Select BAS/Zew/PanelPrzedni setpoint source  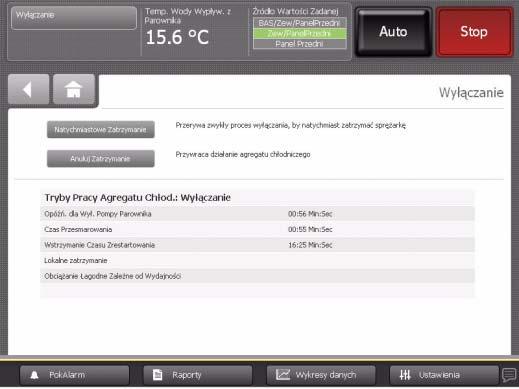click(x=300, y=23)
